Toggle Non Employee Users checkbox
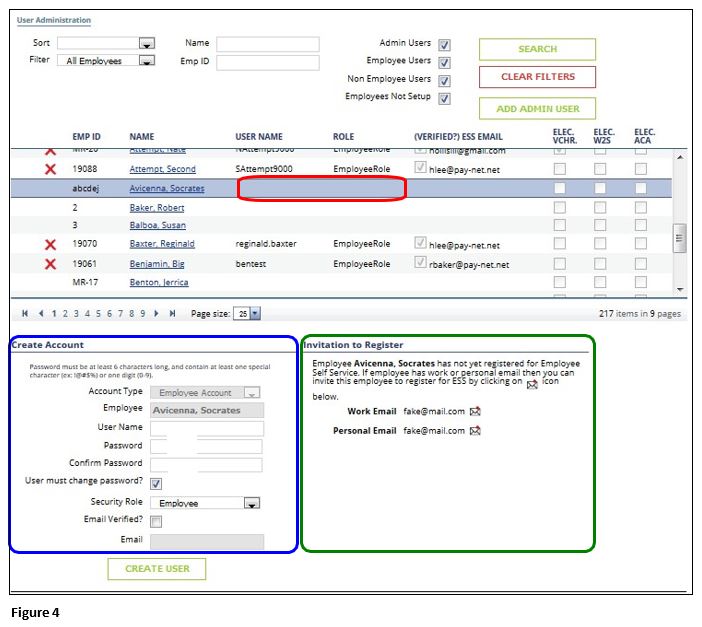The width and height of the screenshot is (702, 627). (x=444, y=81)
